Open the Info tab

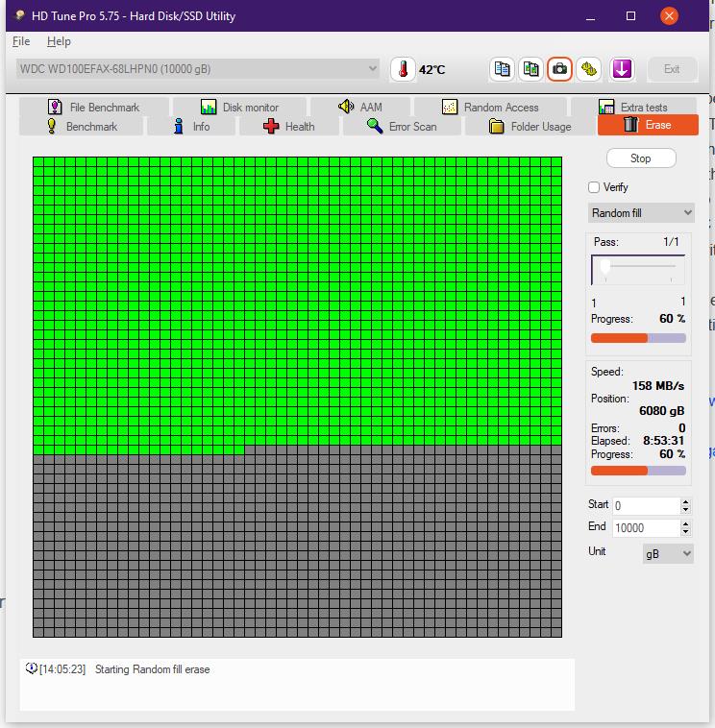(191, 126)
